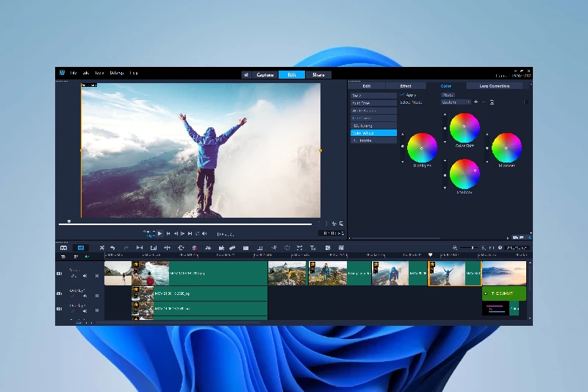Open the Settings menu
This screenshot has height=392, width=588.
tap(117, 73)
